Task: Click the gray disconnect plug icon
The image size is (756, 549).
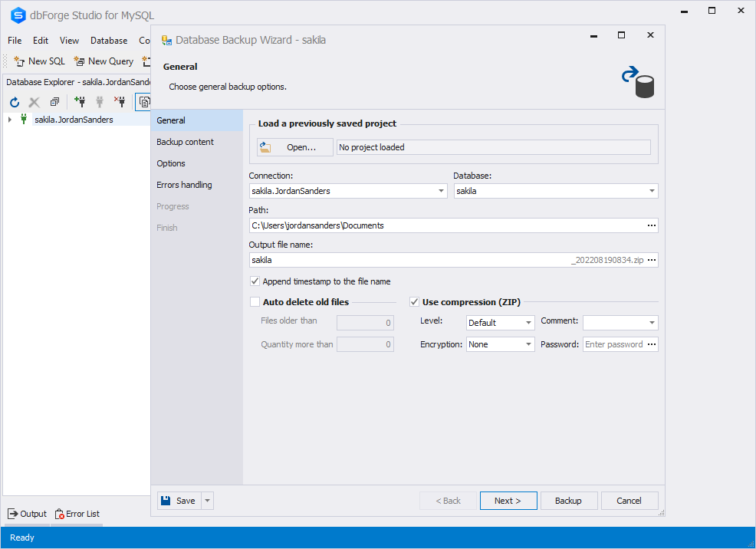Action: click(x=100, y=102)
